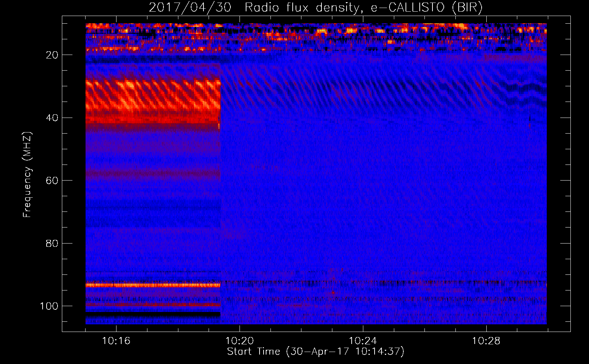Screen dimensions: 589x364
Task: Click the '10:24' time tick label
Action: tap(363, 341)
